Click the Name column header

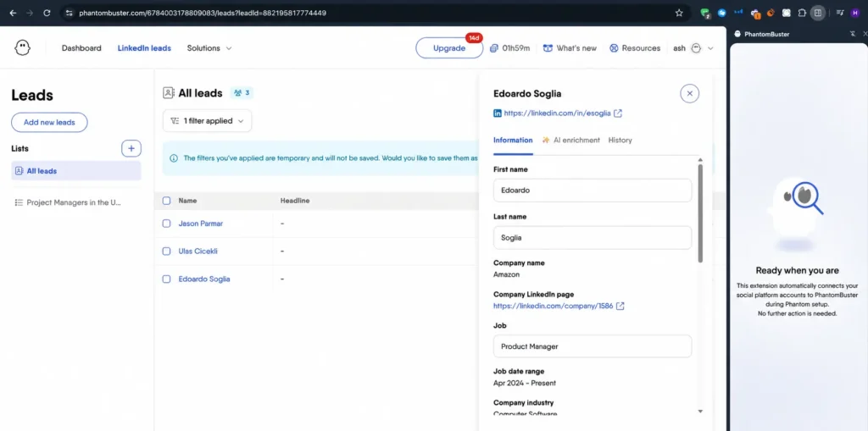coord(187,201)
